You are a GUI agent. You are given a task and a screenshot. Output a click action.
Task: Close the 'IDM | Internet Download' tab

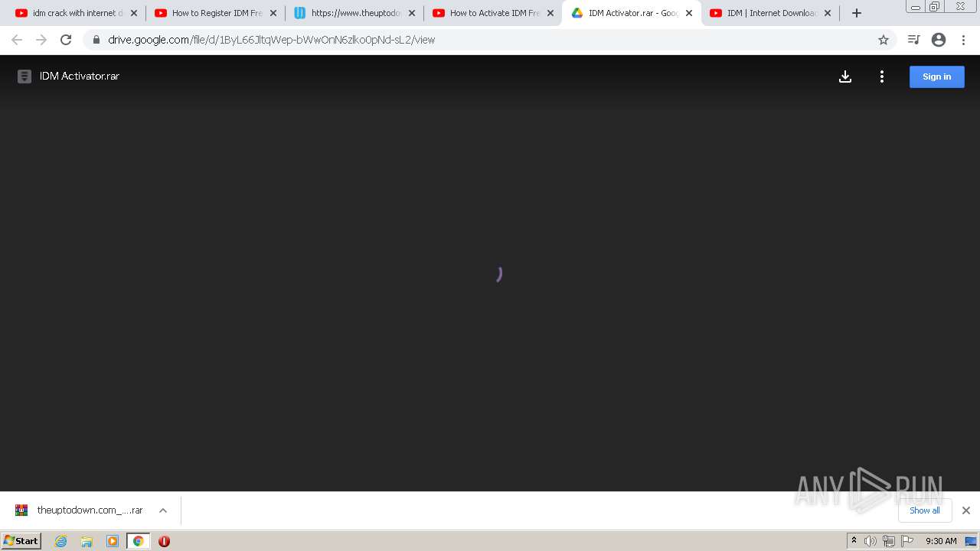click(828, 13)
